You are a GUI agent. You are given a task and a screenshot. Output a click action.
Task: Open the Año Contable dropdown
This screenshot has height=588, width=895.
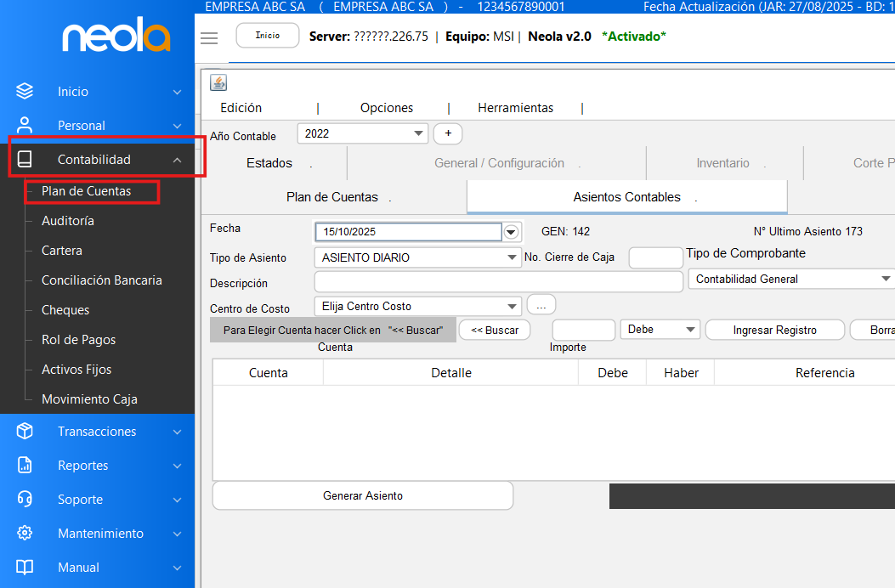pos(418,133)
